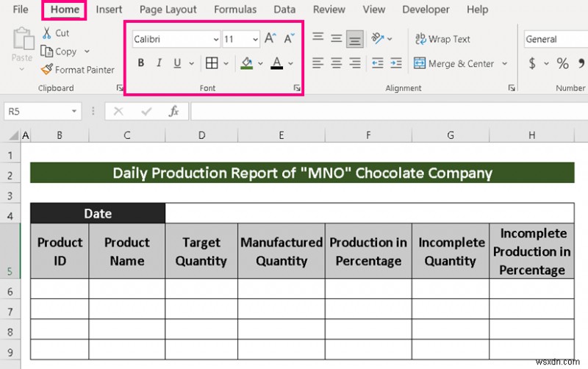Set Bottom Align for cell text
The image size is (588, 369).
(355, 40)
